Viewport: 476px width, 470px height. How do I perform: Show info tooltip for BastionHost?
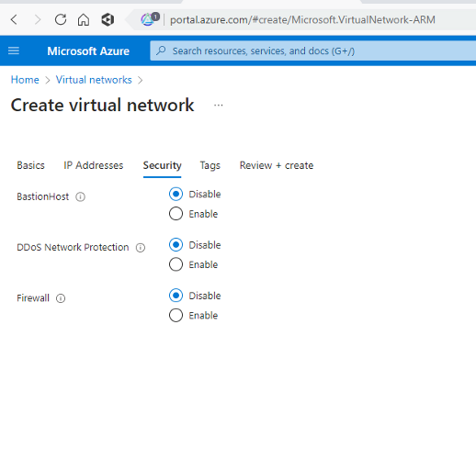(x=80, y=196)
